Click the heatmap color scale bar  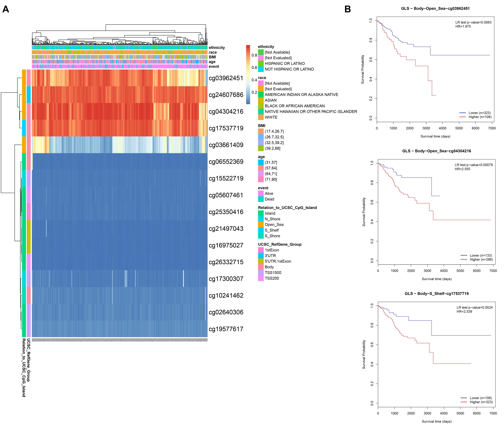click(248, 74)
